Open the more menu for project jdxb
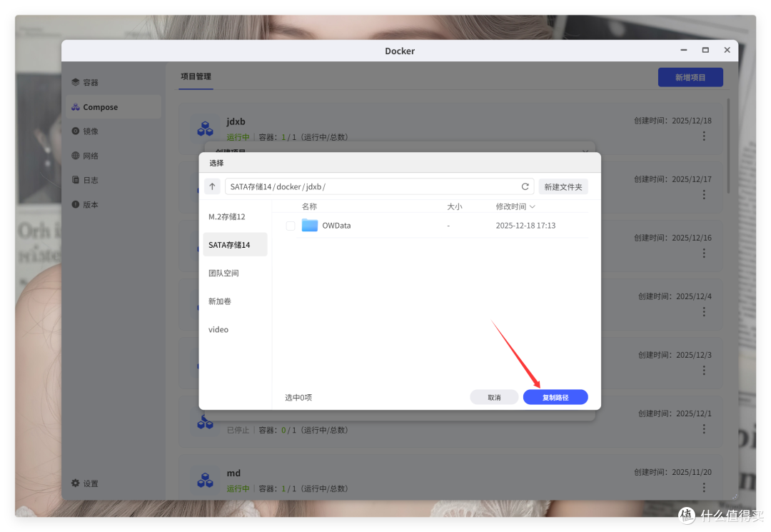This screenshot has height=532, width=771. (704, 136)
